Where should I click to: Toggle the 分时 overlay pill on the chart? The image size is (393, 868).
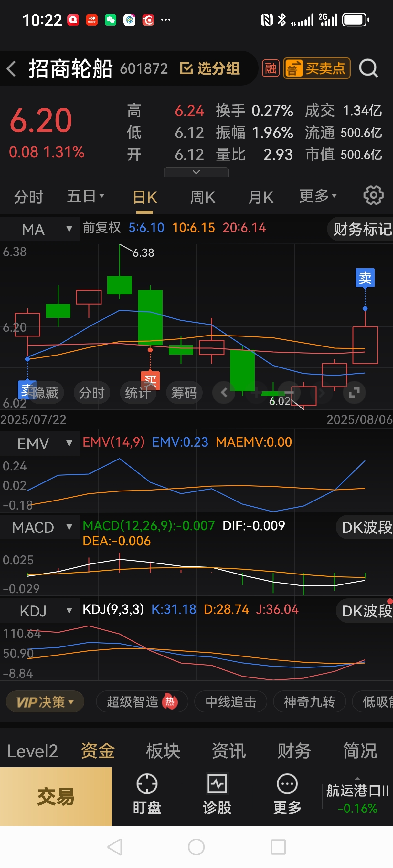(x=92, y=393)
